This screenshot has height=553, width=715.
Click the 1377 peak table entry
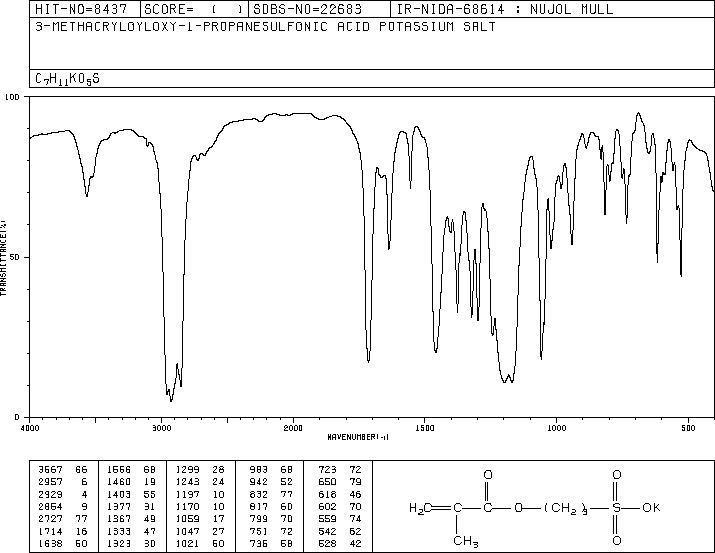coord(131,506)
